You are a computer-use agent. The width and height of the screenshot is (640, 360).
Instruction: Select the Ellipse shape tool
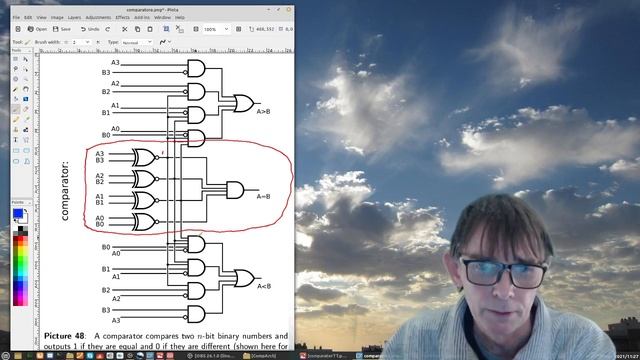click(16, 161)
